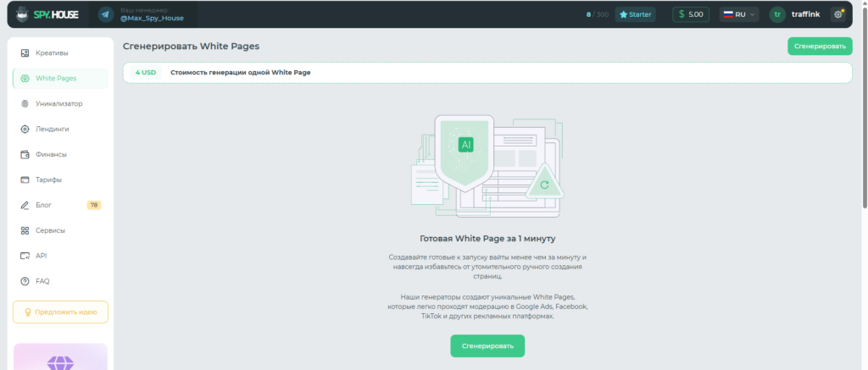Click the Starter plan badge

635,14
